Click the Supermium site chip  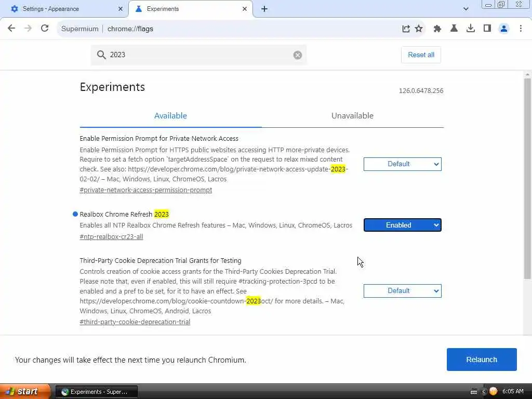coord(80,29)
